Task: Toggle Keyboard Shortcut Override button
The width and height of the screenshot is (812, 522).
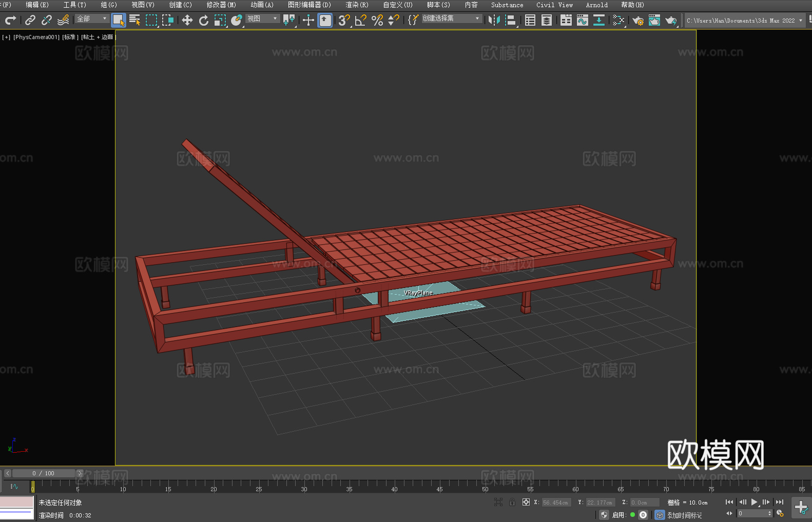Action: (325, 20)
